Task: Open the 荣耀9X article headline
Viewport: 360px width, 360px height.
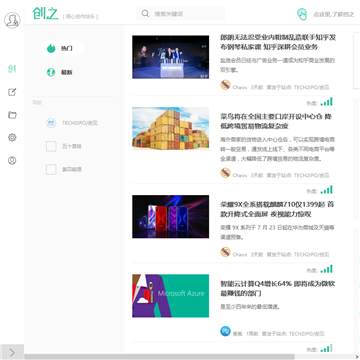Action: [277, 209]
